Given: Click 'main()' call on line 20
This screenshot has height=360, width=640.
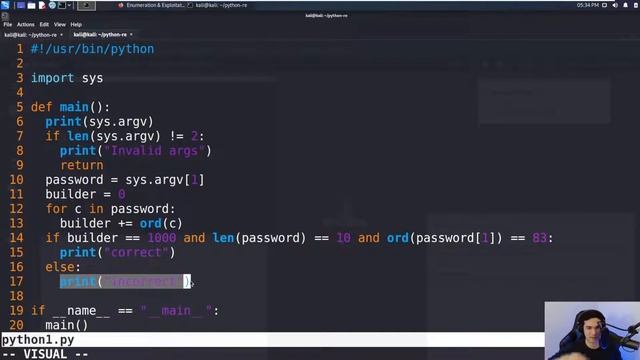Looking at the screenshot, I should (x=67, y=325).
